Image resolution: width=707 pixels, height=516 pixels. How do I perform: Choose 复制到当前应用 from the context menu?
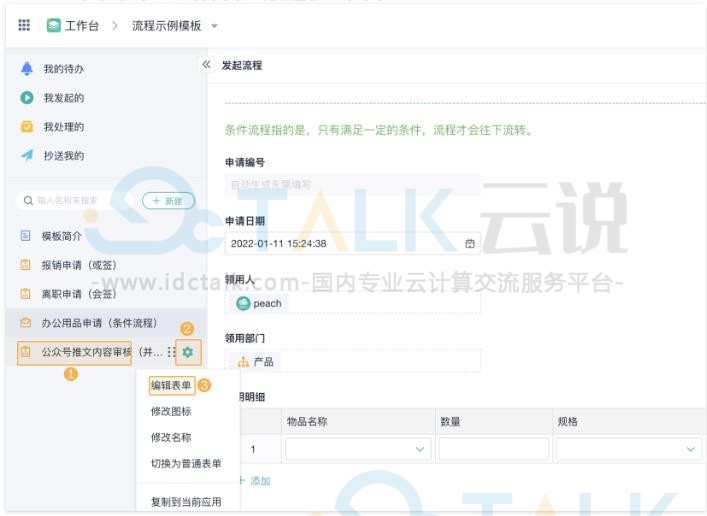tap(186, 502)
